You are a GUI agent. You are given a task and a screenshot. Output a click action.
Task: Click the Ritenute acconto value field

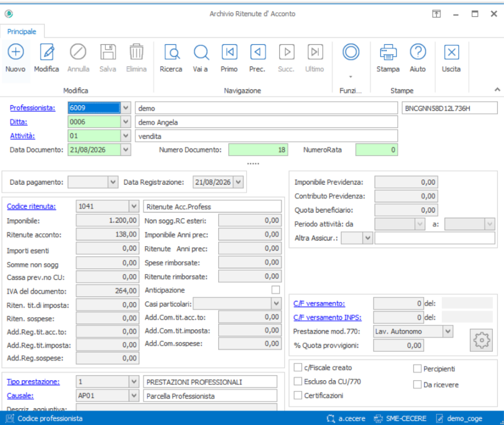point(107,234)
